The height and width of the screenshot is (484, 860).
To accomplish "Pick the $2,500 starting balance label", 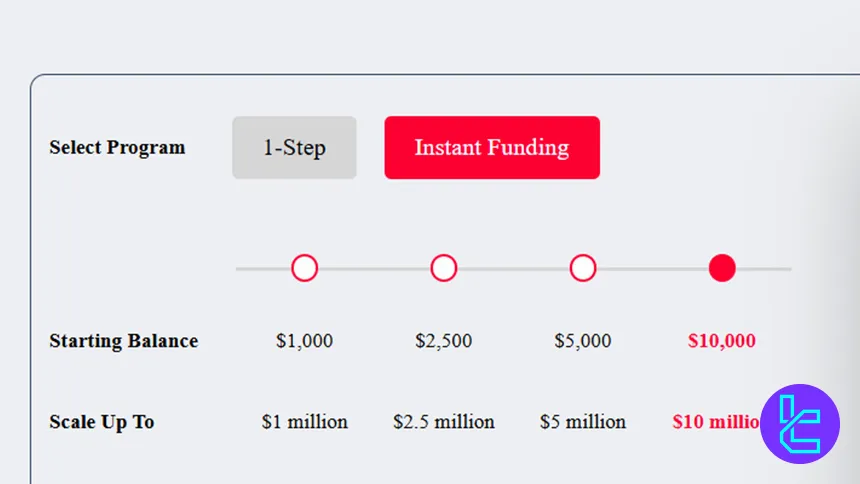I will [x=444, y=341].
